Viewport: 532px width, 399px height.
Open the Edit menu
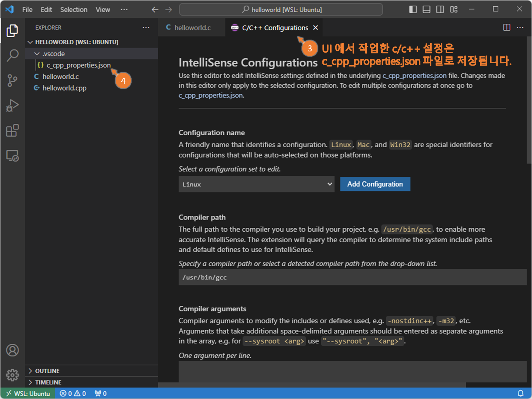pyautogui.click(x=46, y=10)
